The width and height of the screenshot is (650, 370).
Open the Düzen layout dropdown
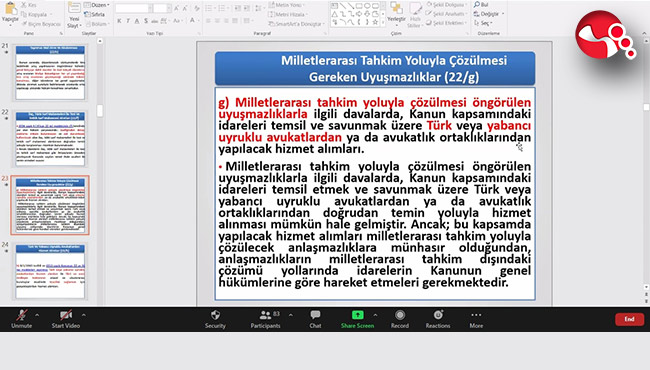click(x=97, y=5)
